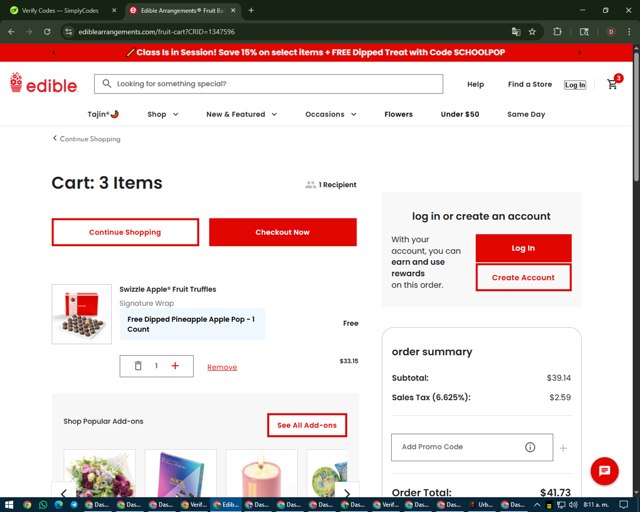Viewport: 640px width, 512px height.
Task: Open the taskbar notification center
Action: click(x=623, y=505)
